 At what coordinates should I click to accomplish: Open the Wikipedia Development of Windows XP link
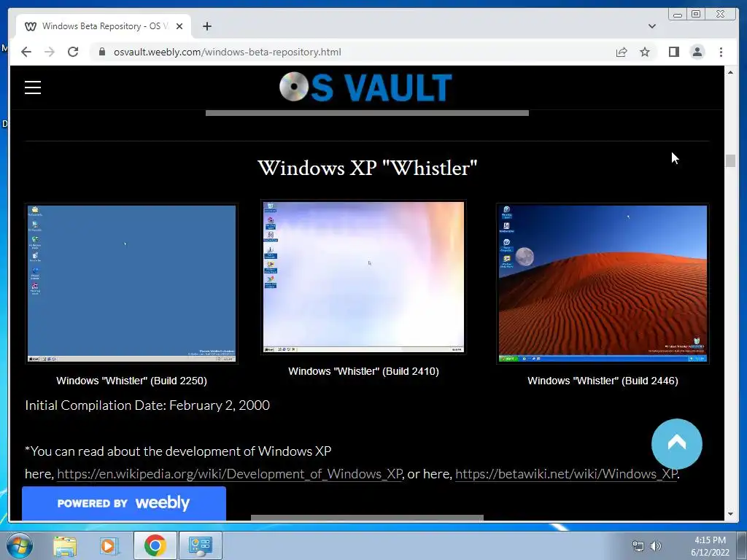click(230, 474)
